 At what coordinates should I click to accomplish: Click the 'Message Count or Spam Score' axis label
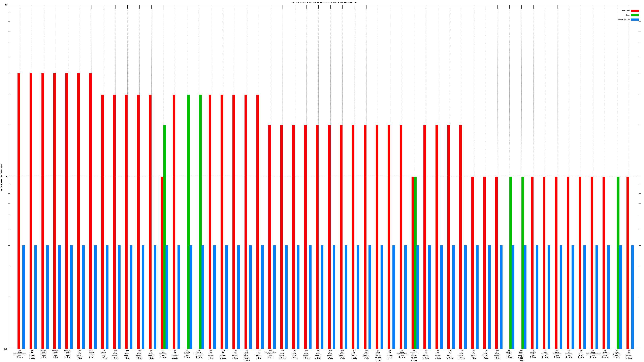[1, 177]
